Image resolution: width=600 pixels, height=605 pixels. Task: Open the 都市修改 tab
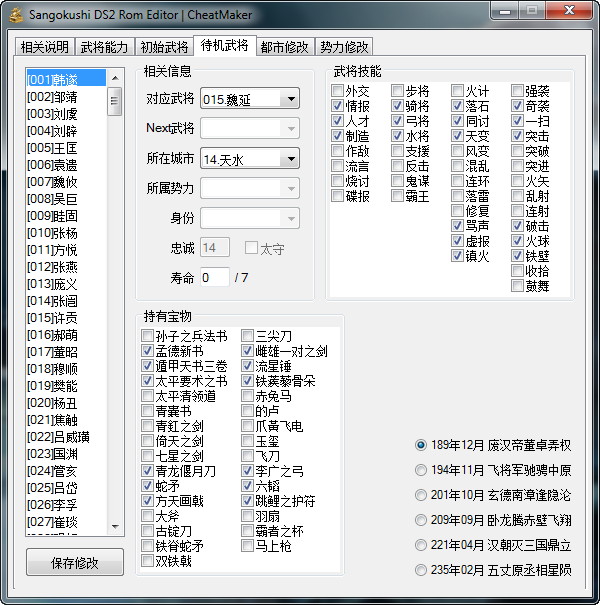coord(285,47)
